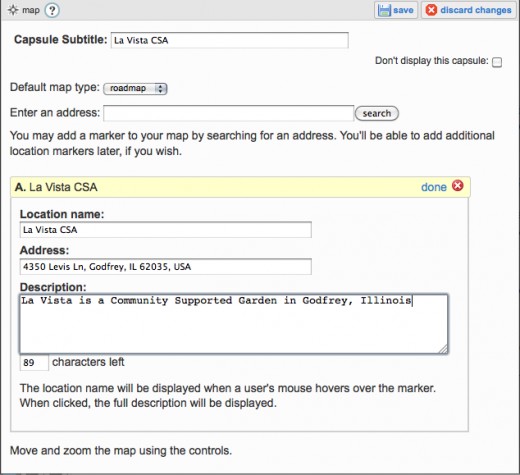Collapse the A. La Vista CSA header

[240, 187]
